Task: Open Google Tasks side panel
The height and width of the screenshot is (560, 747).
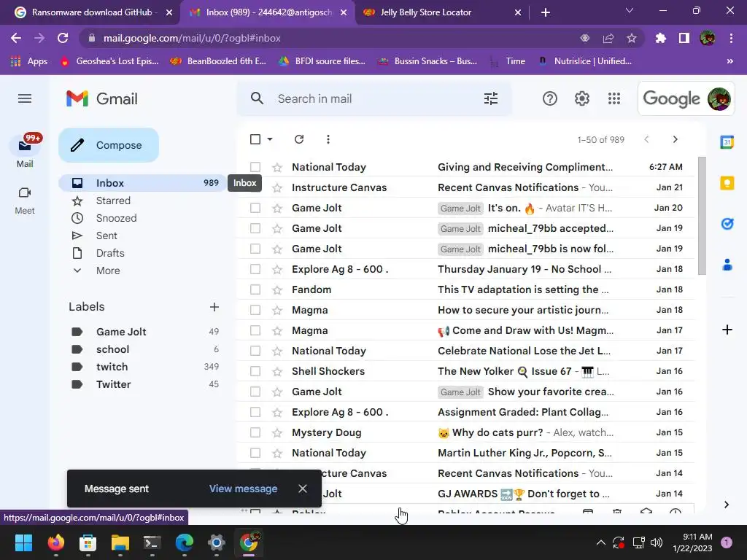Action: [x=727, y=223]
